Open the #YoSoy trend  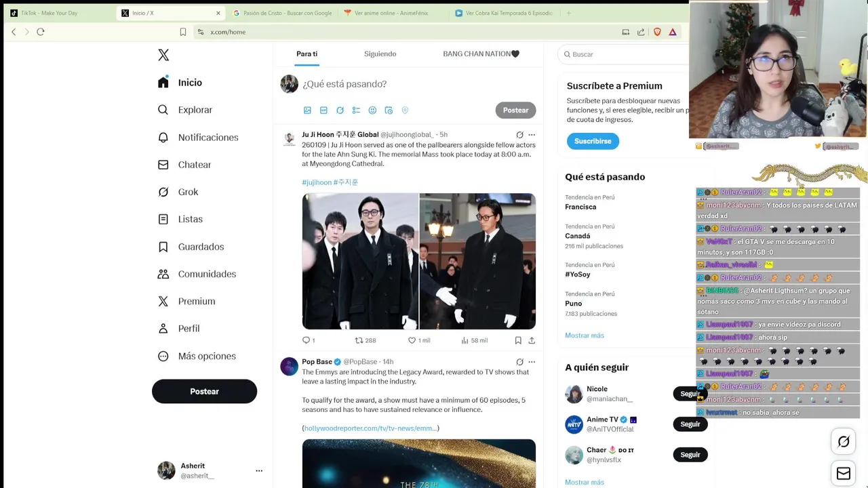coord(578,274)
